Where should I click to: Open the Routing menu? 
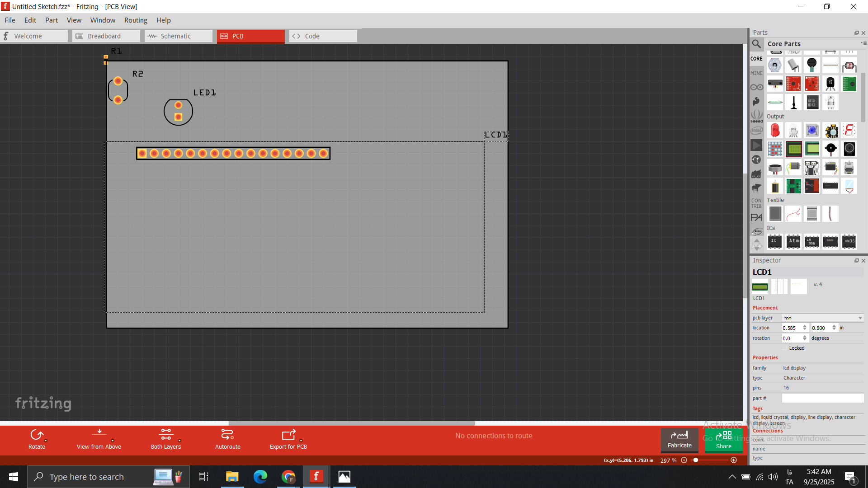[x=136, y=20]
